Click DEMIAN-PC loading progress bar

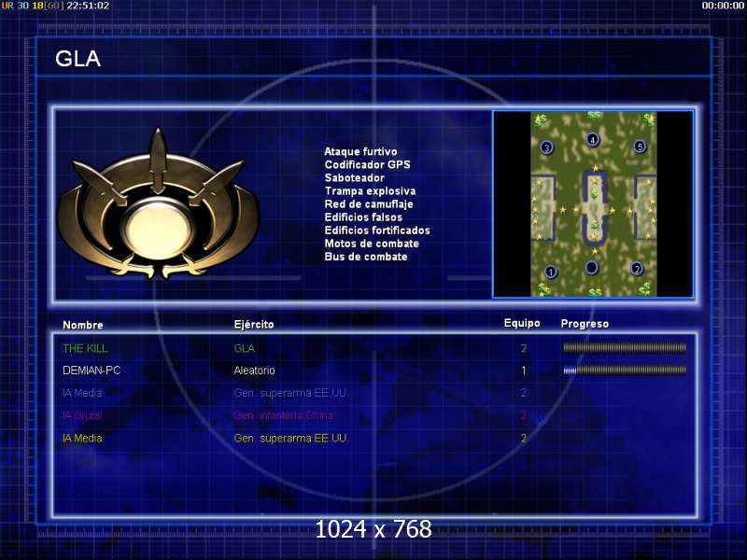[625, 370]
